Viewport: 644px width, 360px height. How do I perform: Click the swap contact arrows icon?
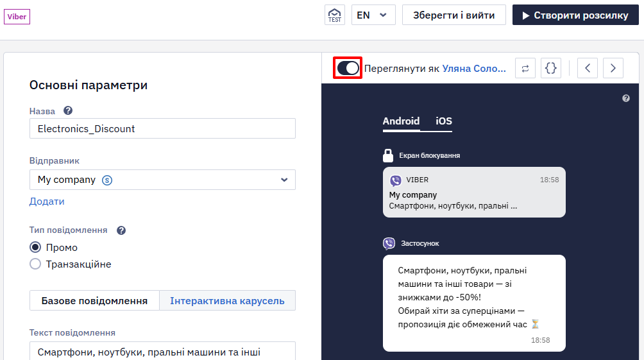tap(525, 68)
